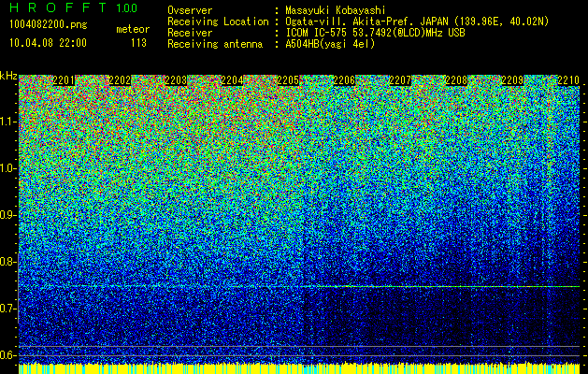Click the Receiving antenna label
Viewport: 588px width, 374px height.
(x=215, y=44)
